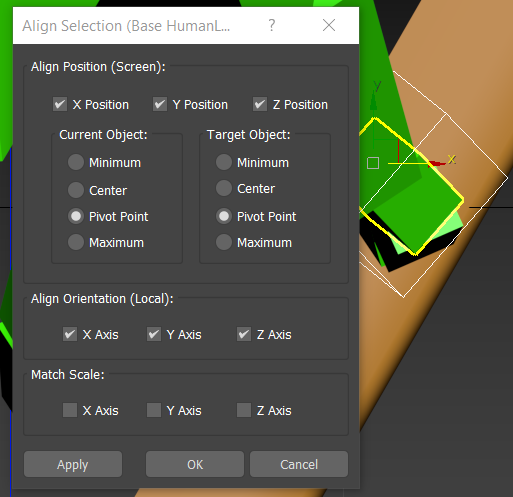
Task: Choose Minimum under Target Object
Action: pyautogui.click(x=224, y=162)
